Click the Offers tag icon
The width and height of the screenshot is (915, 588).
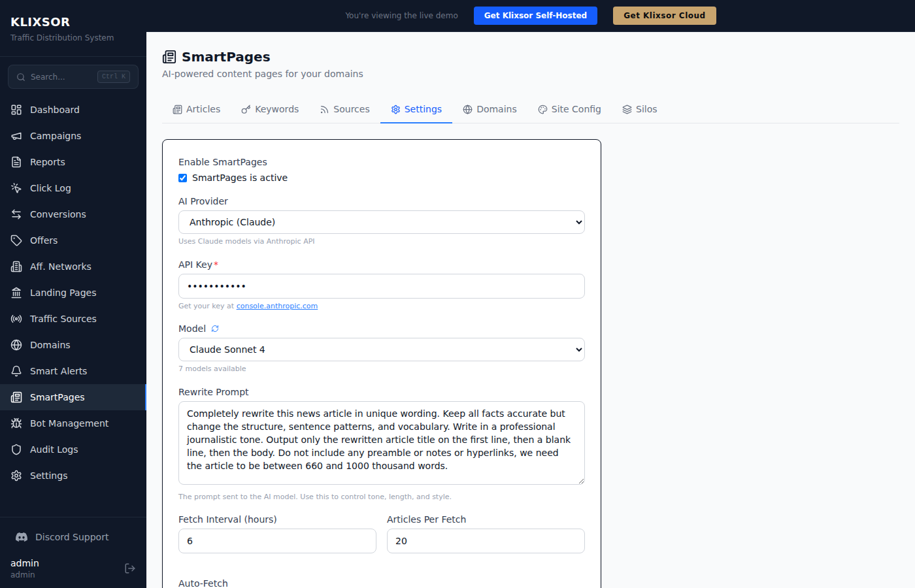pyautogui.click(x=16, y=240)
